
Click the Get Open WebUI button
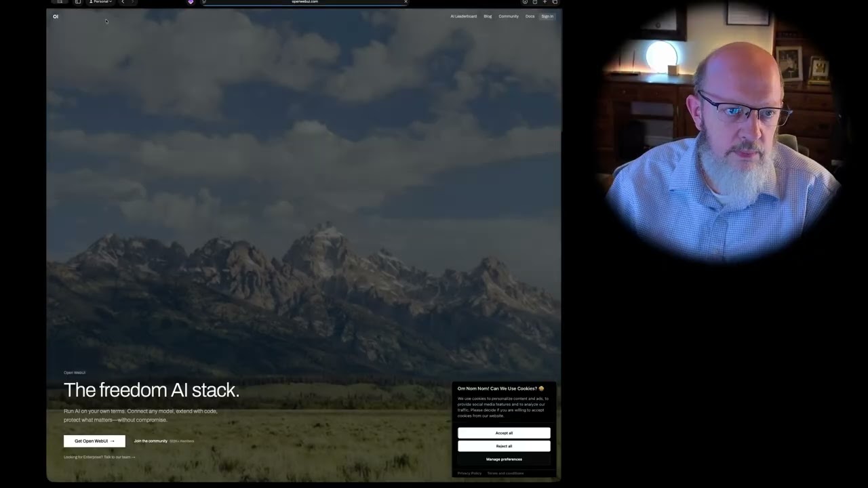[94, 441]
